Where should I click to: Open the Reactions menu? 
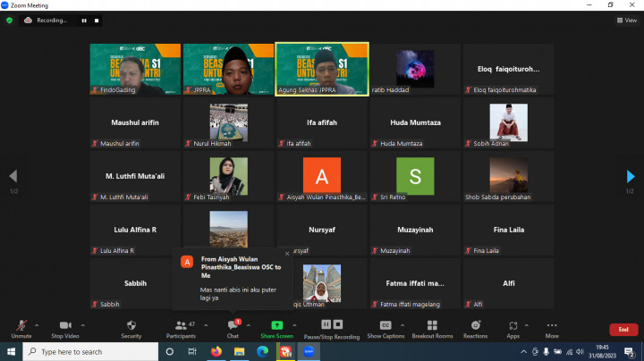tap(475, 328)
